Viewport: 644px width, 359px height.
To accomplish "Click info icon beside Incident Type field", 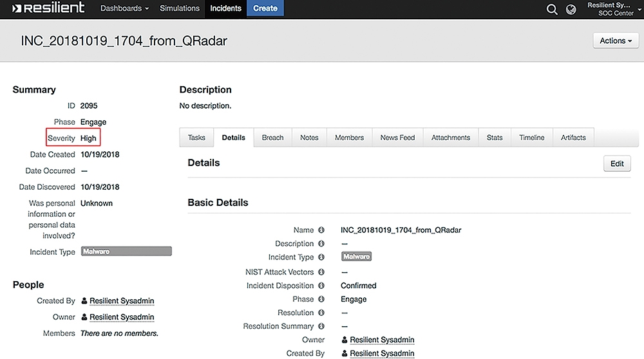I will [321, 257].
